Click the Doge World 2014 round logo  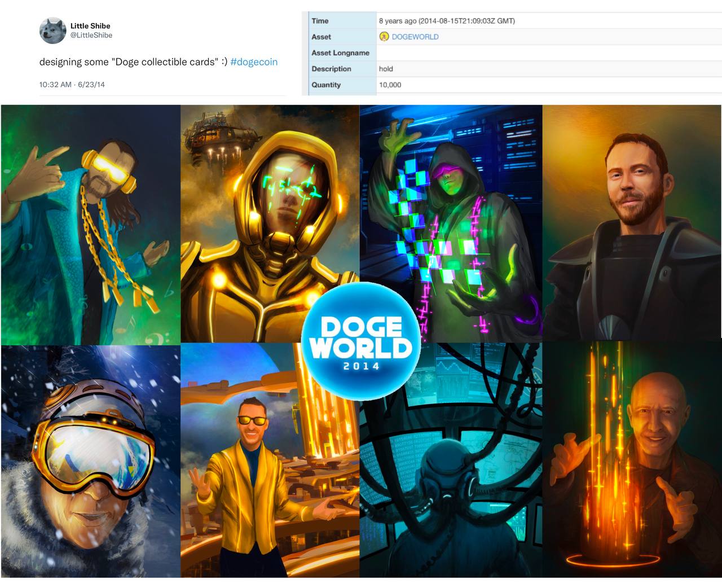pos(361,341)
